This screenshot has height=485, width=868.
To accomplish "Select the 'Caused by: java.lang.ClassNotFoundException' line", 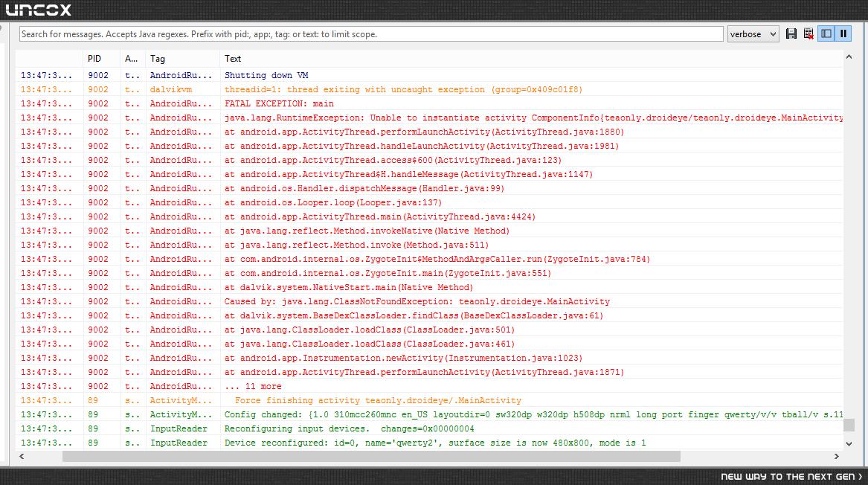I will click(x=429, y=301).
